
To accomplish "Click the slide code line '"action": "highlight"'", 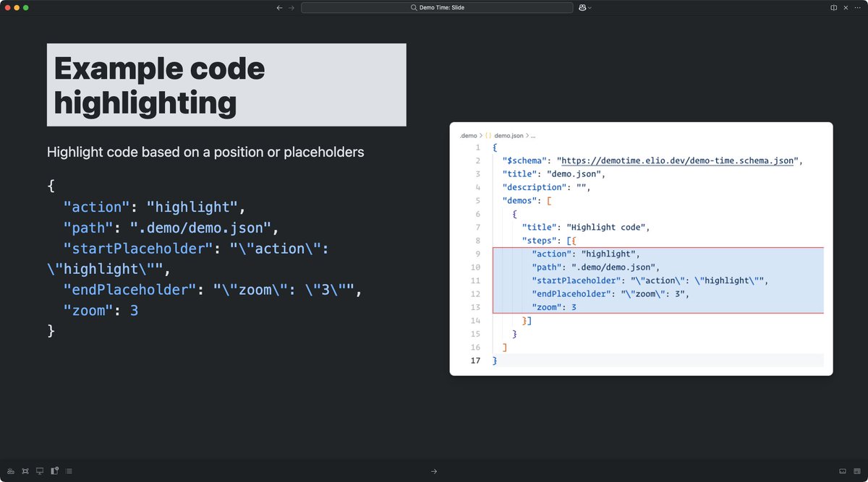I will [155, 207].
